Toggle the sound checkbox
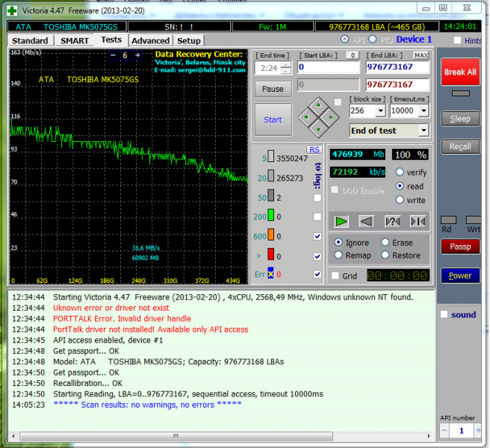Viewport: 490px width, 448px height. pyautogui.click(x=444, y=314)
